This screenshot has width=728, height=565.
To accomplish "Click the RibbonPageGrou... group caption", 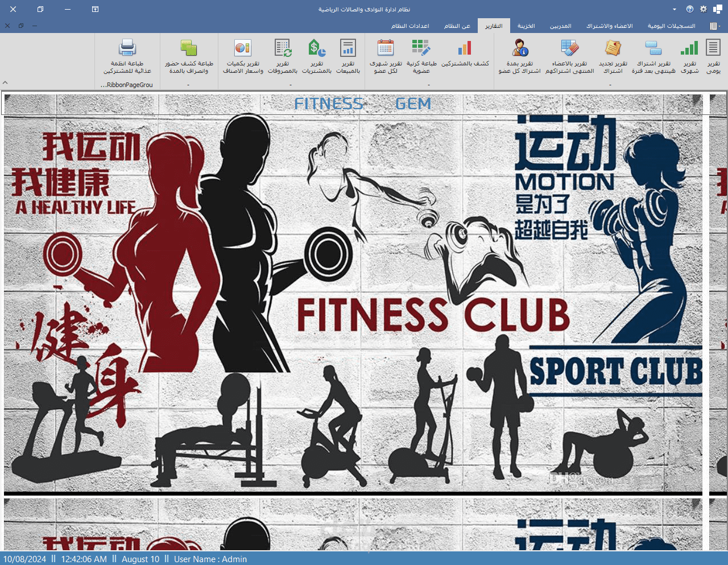I will click(127, 85).
